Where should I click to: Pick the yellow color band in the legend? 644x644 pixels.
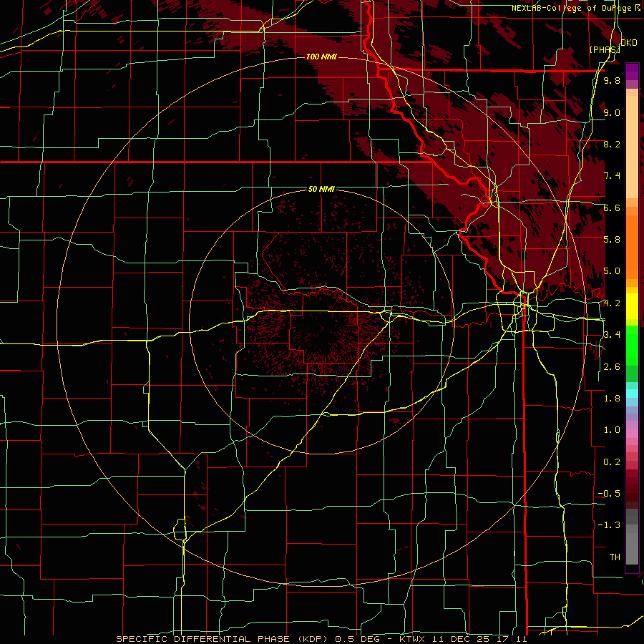pyautogui.click(x=632, y=306)
